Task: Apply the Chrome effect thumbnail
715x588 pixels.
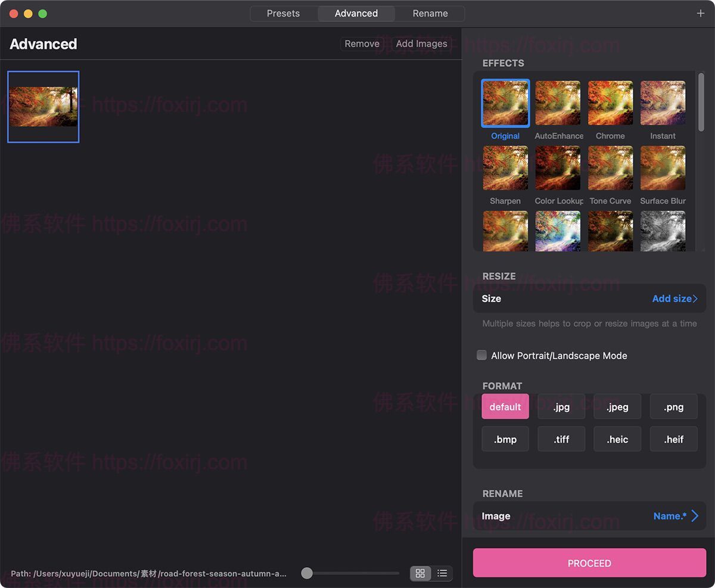Action: point(610,104)
